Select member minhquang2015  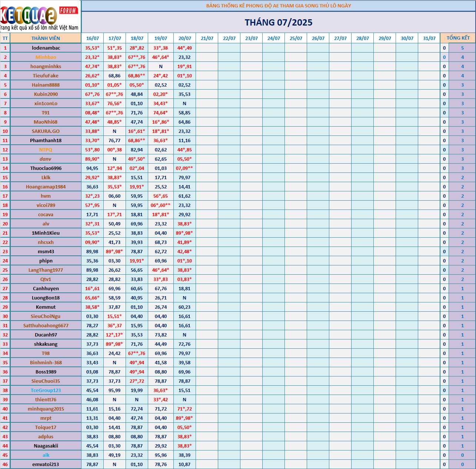(x=46, y=409)
